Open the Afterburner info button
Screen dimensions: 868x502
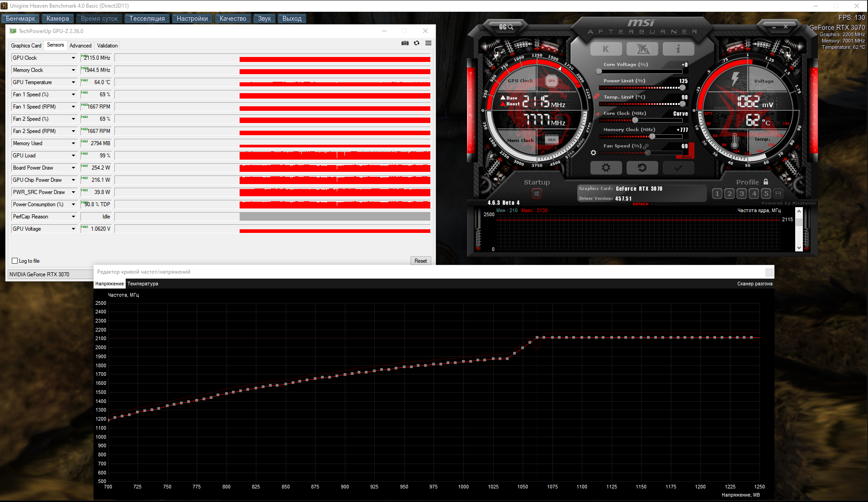[678, 49]
